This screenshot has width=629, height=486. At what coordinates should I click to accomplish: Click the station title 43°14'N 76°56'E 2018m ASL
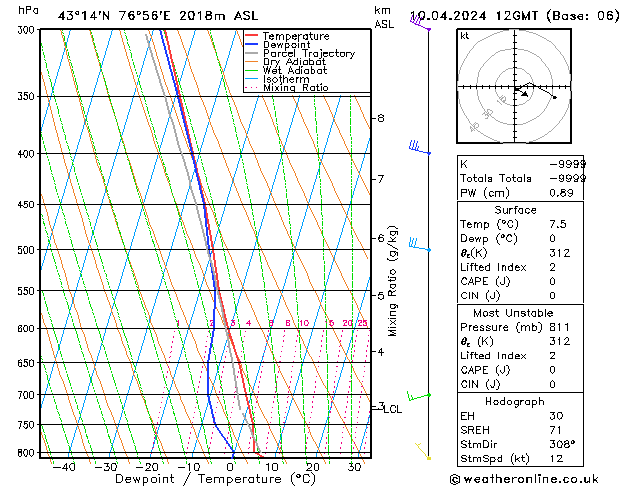pyautogui.click(x=158, y=16)
